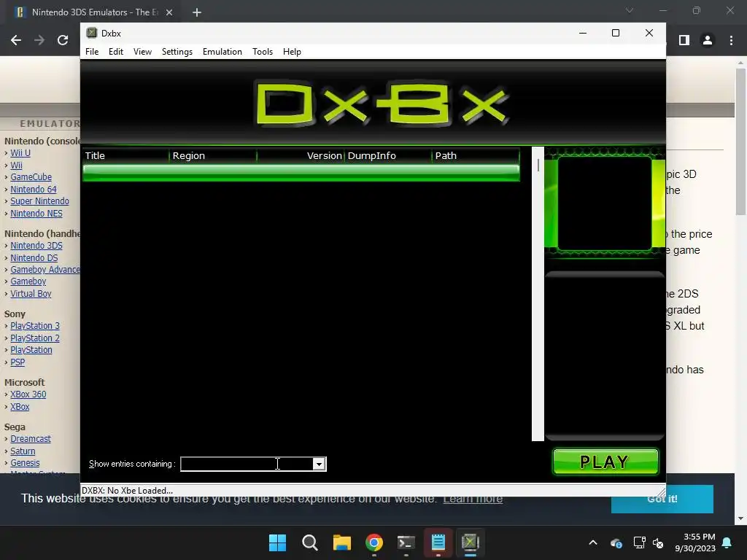The image size is (747, 560).
Task: Open the PlayStation 3 link
Action: (x=35, y=326)
